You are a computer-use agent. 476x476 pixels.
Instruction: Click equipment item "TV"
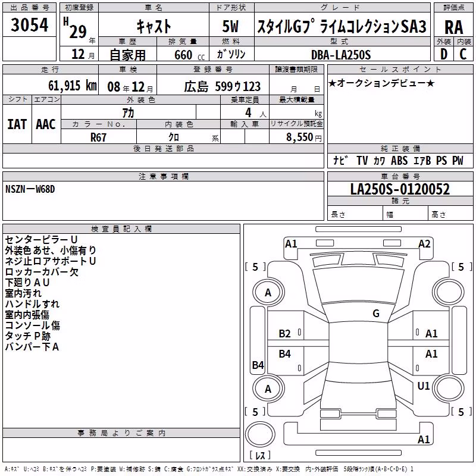pyautogui.click(x=362, y=160)
